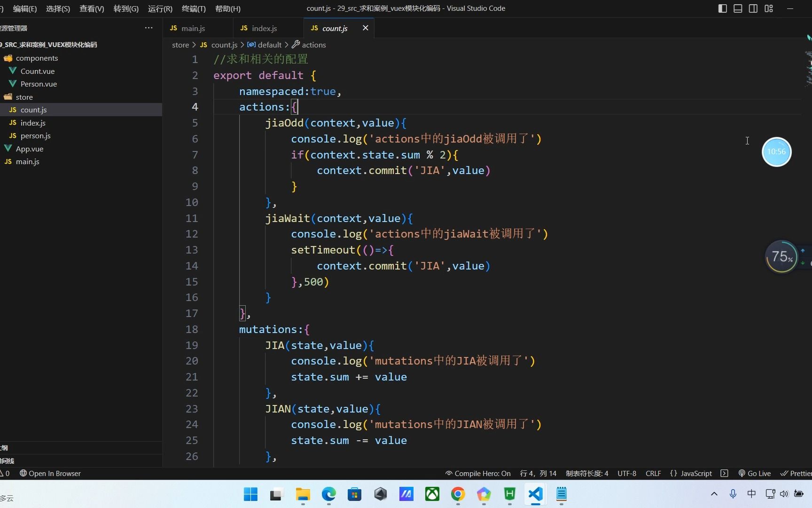The image size is (812, 508).
Task: Toggle primary sidebar layout icon
Action: (x=723, y=8)
